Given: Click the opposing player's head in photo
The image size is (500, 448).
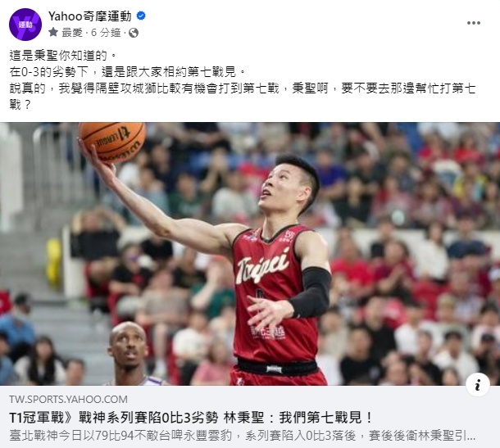Looking at the screenshot, I should click(x=128, y=346).
